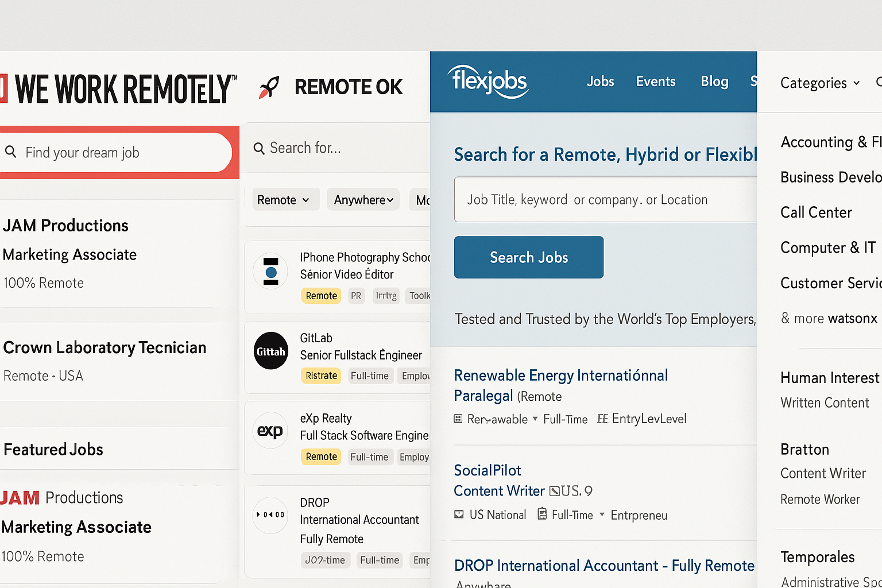This screenshot has width=882, height=588.
Task: Click magnifier icon in Find your dream job
Action: click(x=10, y=152)
